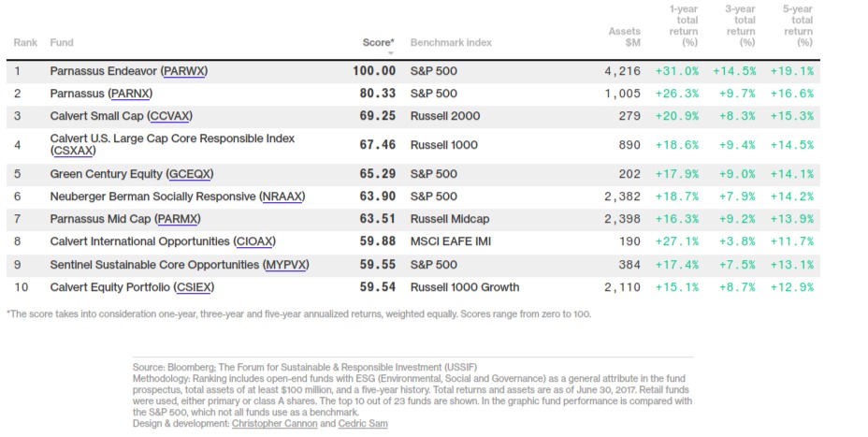Click the Fund column header
Screen dimensions: 868x437
coord(62,42)
